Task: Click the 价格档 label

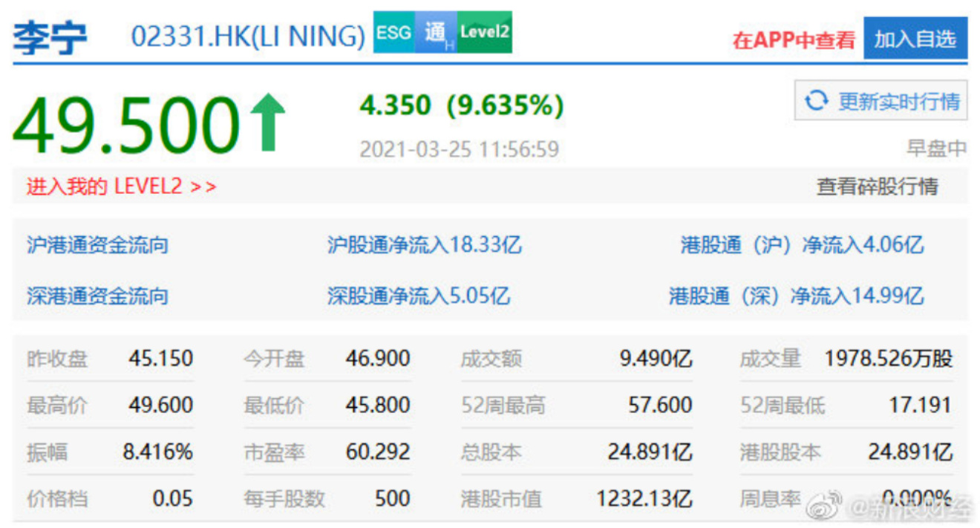Action: (x=57, y=498)
